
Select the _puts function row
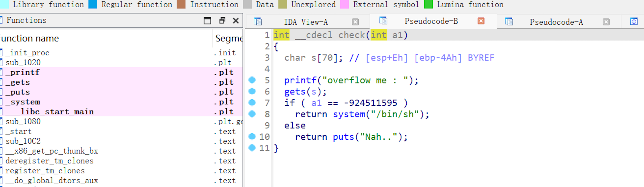(x=121, y=92)
